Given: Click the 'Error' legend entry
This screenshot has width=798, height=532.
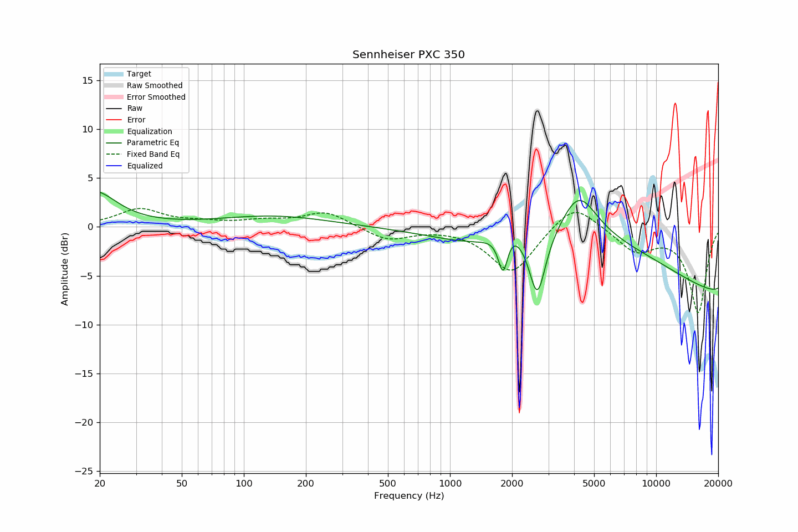Looking at the screenshot, I should pos(136,120).
